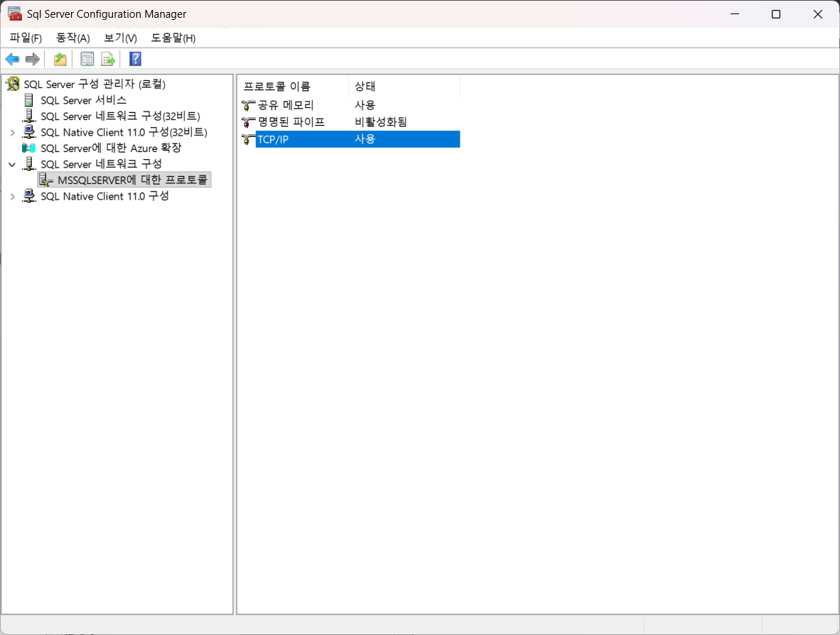Select MSSQLSERVER에 대한 프로토콜 item
Image resolution: width=840 pixels, height=635 pixels.
point(132,180)
